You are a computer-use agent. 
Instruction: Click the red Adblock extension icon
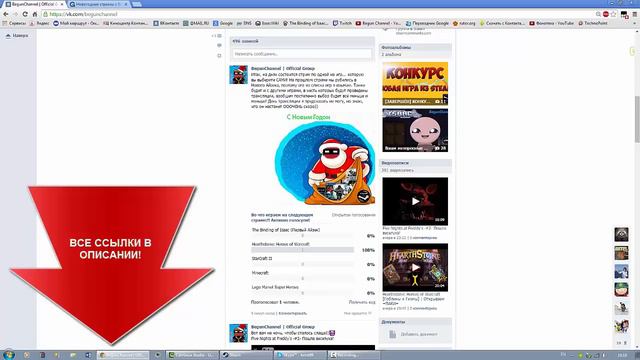(606, 14)
